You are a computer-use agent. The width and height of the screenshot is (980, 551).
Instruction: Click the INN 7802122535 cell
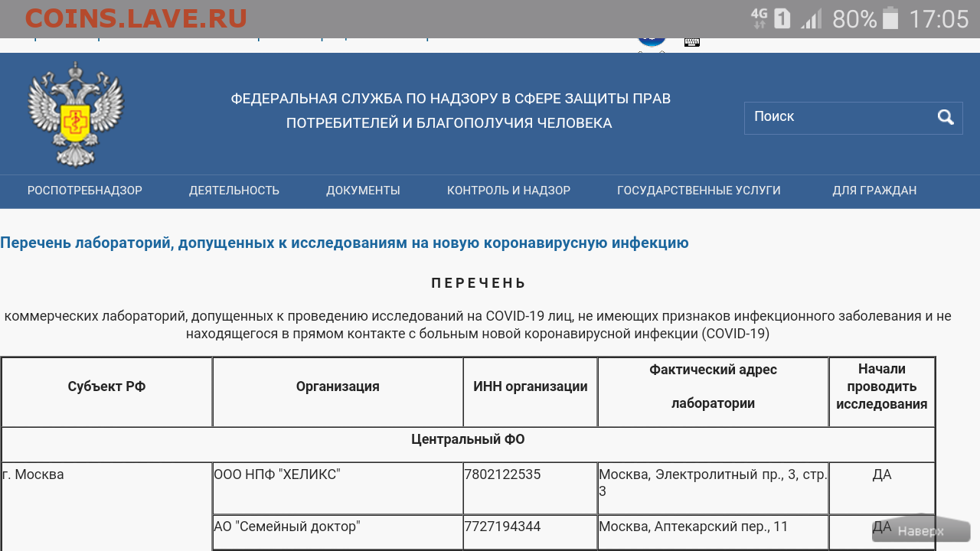pos(531,488)
